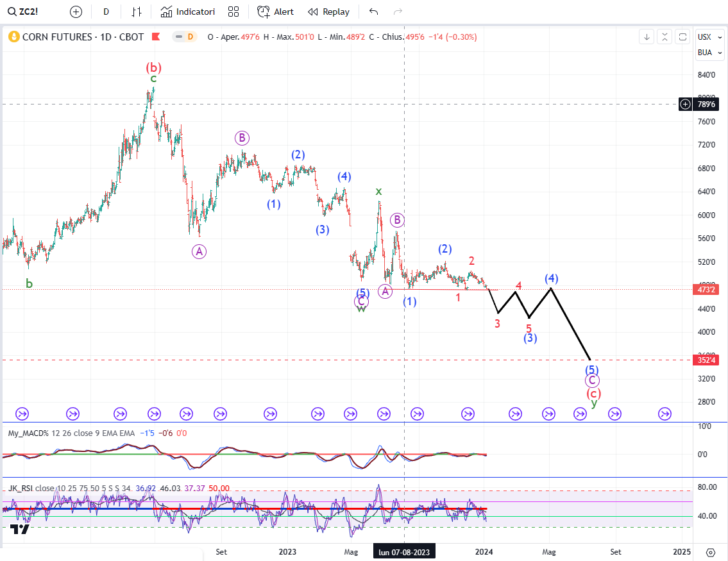Click RSI legend value 50.00
The height and width of the screenshot is (561, 728).
(x=219, y=488)
